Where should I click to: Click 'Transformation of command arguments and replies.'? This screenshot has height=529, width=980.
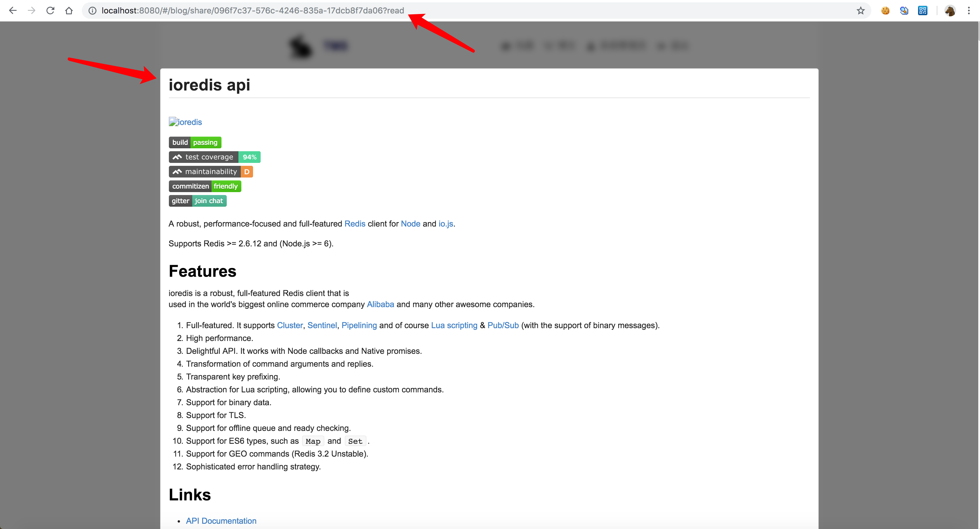click(280, 364)
